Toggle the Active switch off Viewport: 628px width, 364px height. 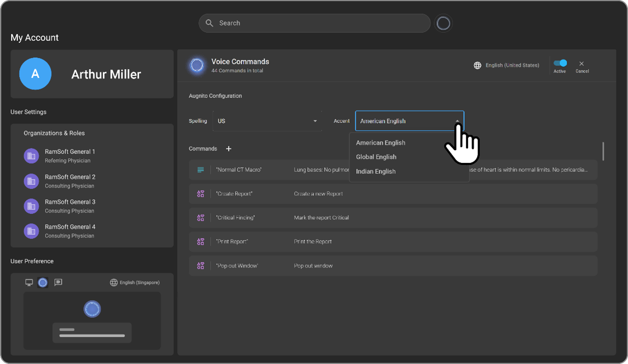[x=560, y=63]
